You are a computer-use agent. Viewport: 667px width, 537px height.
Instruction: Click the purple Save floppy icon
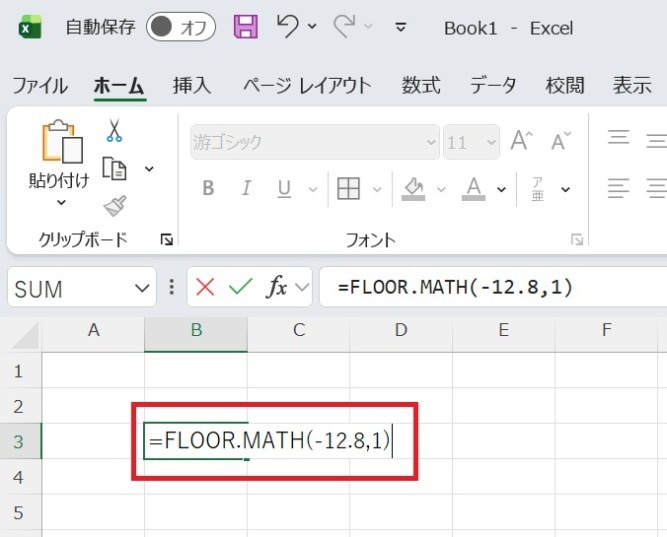click(x=246, y=27)
